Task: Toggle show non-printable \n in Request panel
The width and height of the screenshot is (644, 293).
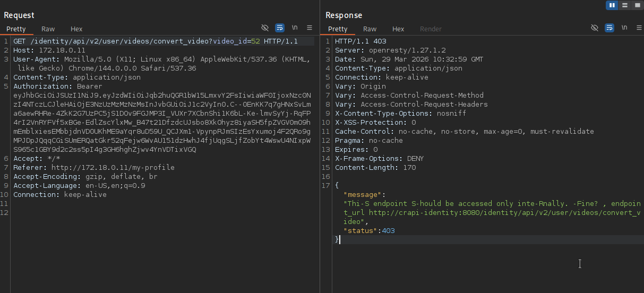Action: pyautogui.click(x=295, y=28)
